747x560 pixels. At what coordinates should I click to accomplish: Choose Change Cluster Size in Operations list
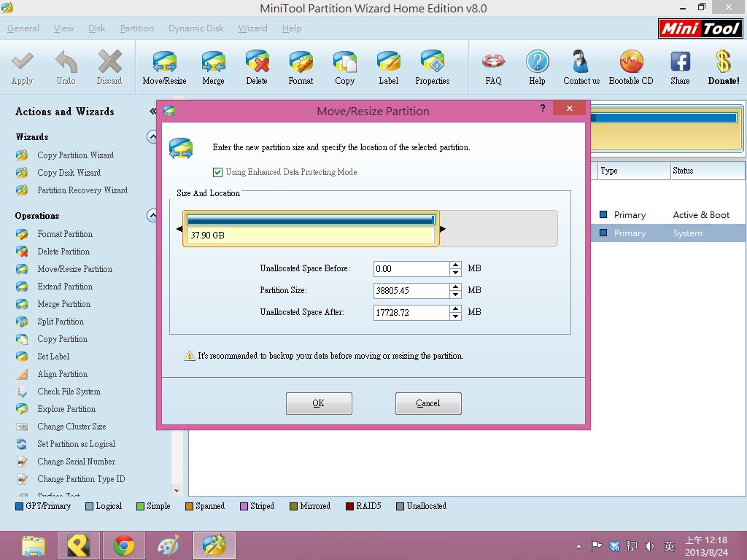pyautogui.click(x=71, y=427)
